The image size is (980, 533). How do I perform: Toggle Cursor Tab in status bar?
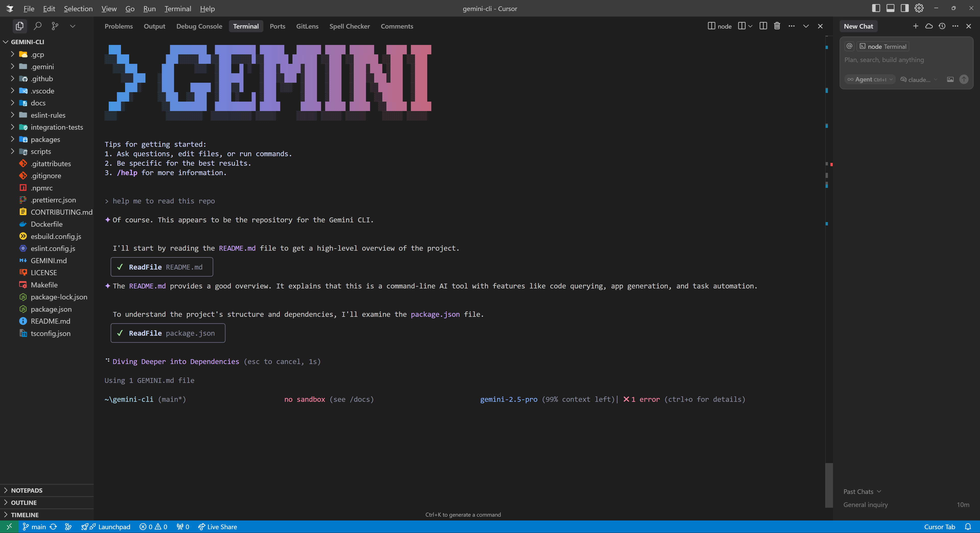(939, 527)
